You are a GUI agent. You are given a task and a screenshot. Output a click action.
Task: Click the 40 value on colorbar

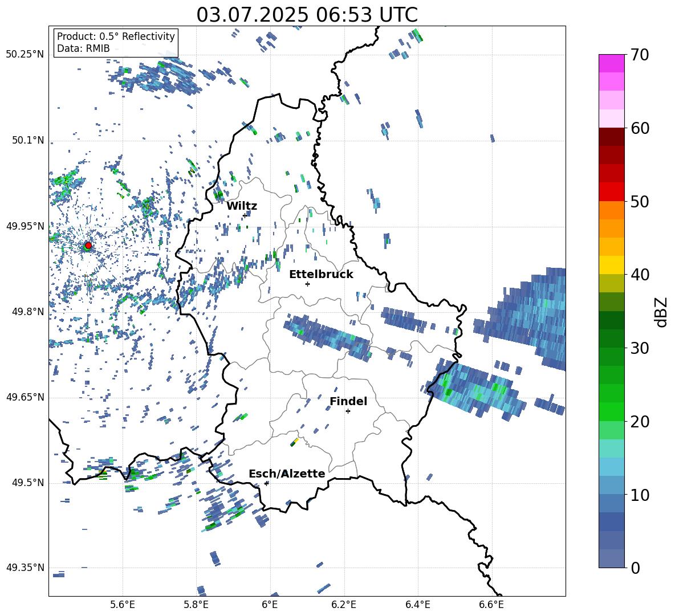(639, 275)
